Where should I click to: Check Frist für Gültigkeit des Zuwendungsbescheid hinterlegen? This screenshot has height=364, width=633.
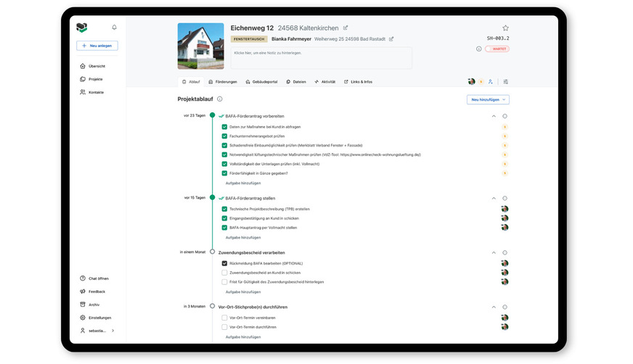(x=224, y=282)
